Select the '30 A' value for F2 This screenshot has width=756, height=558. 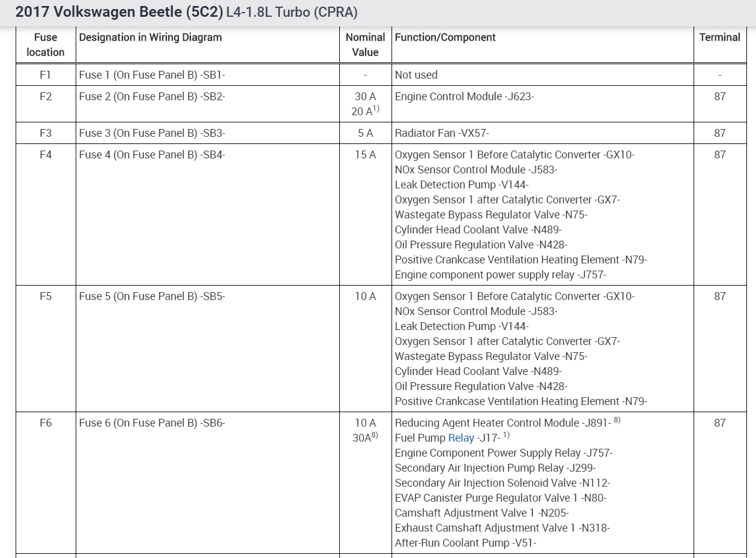[365, 97]
